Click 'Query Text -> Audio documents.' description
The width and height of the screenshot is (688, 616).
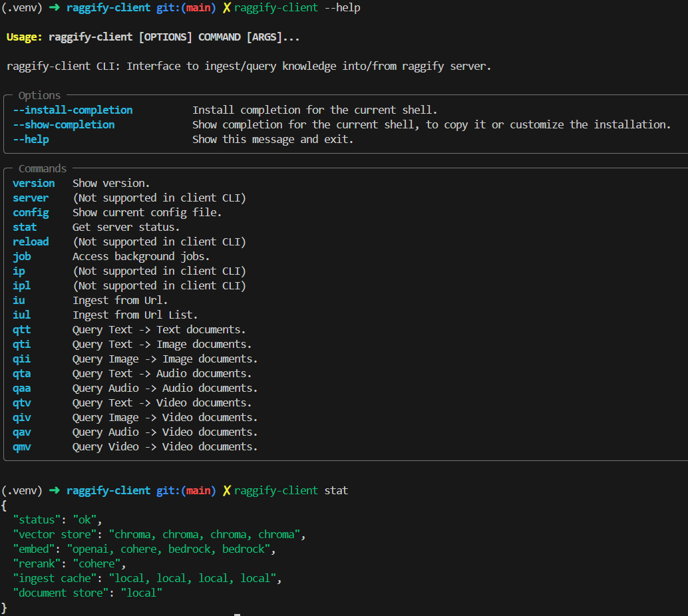[x=162, y=374]
